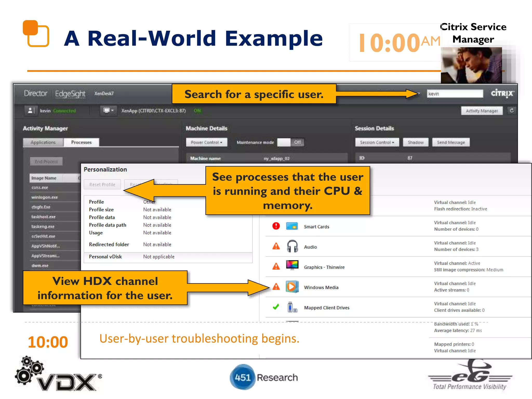Click the Graphics - Thinwire label

click(324, 267)
